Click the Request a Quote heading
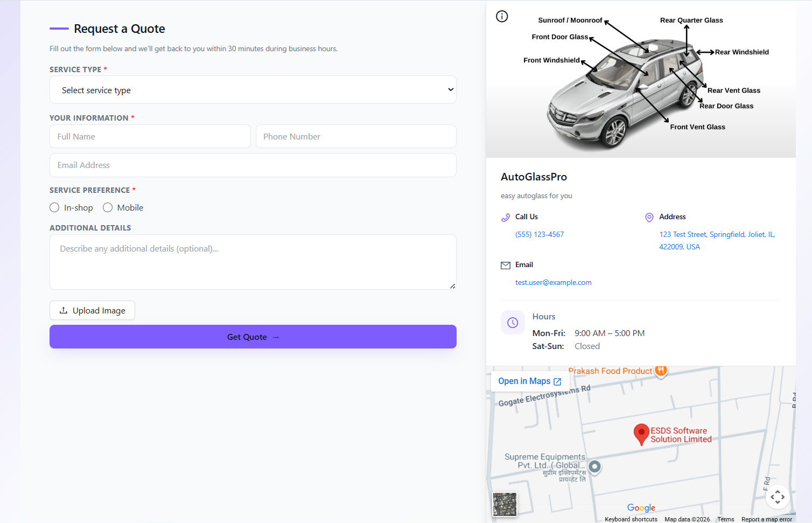Image resolution: width=812 pixels, height=523 pixels. [x=120, y=29]
